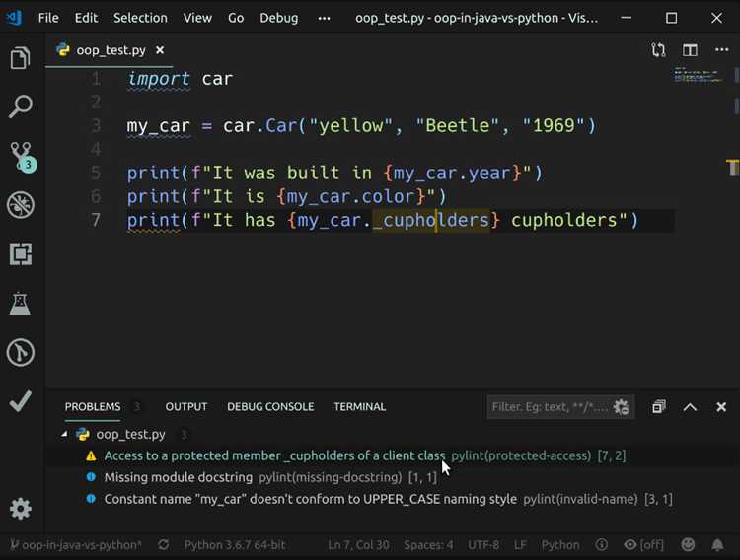Synchronize changes from the status bar

[163, 545]
